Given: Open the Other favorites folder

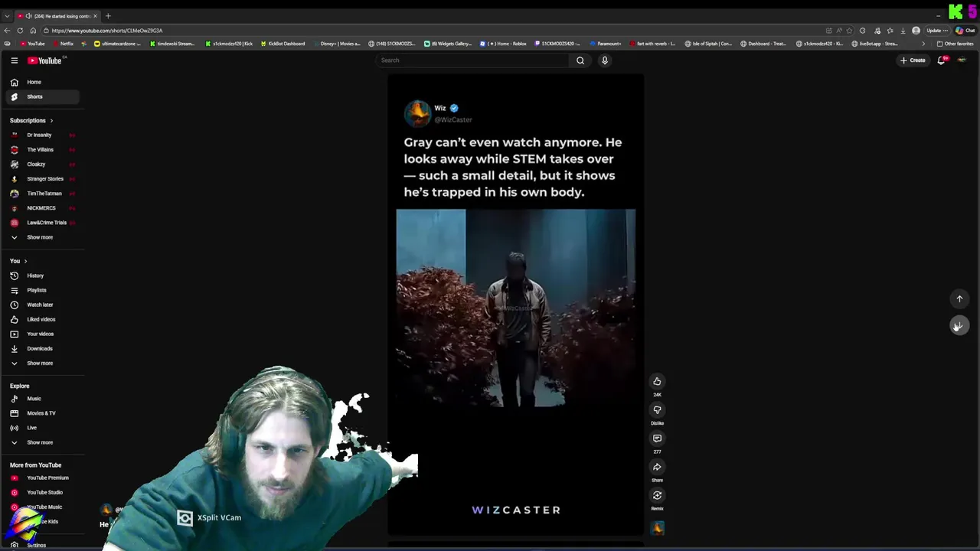Looking at the screenshot, I should (955, 44).
